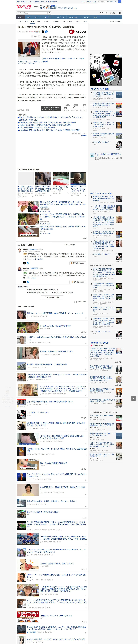Image resolution: width=138 pixels, height=644 pixels.
Task: Share the article on Facebook from the headline row
Action: 46,32
